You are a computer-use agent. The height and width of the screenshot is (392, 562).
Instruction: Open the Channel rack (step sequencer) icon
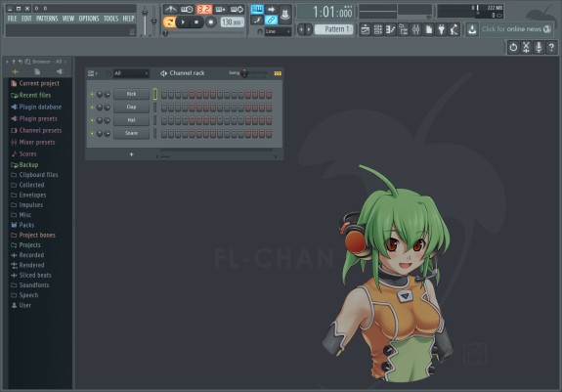pos(378,29)
